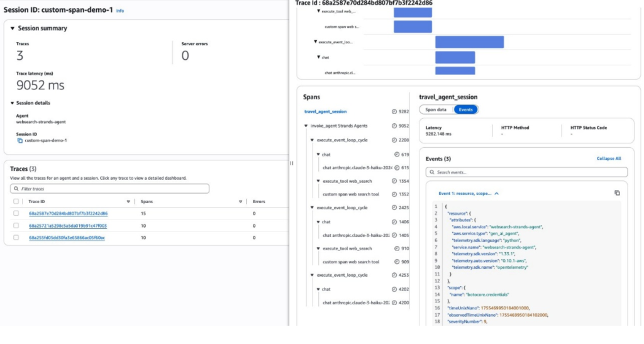Image resolution: width=644 pixels, height=344 pixels.
Task: Click magnifier icon in Search events field
Action: pyautogui.click(x=431, y=172)
